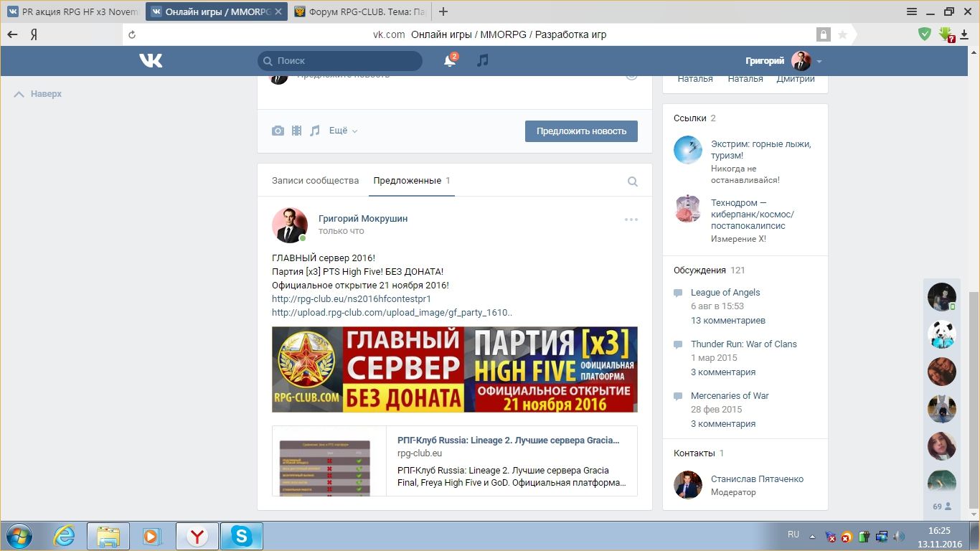980x551 pixels.
Task: Attach a video with film icon
Action: click(296, 131)
